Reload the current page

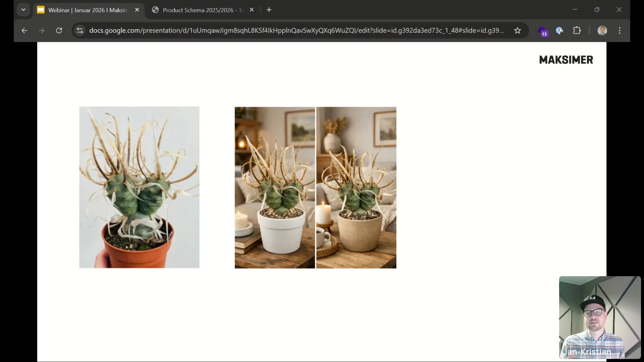coord(59,31)
